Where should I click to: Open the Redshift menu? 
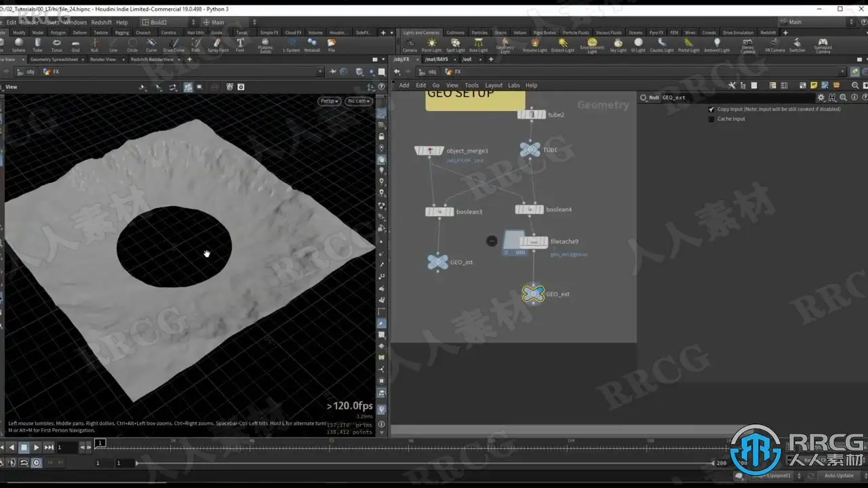[102, 22]
